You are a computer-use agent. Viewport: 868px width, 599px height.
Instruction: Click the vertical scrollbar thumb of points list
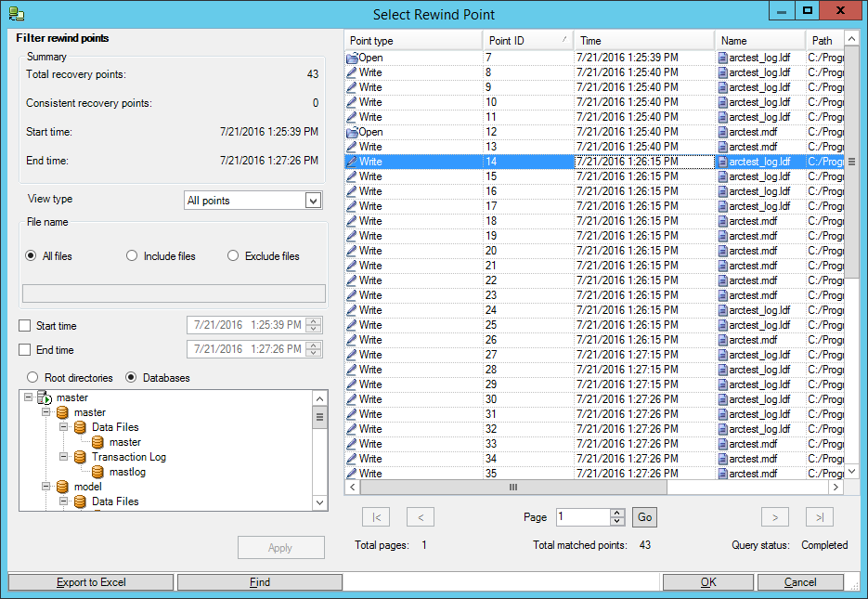click(x=851, y=162)
